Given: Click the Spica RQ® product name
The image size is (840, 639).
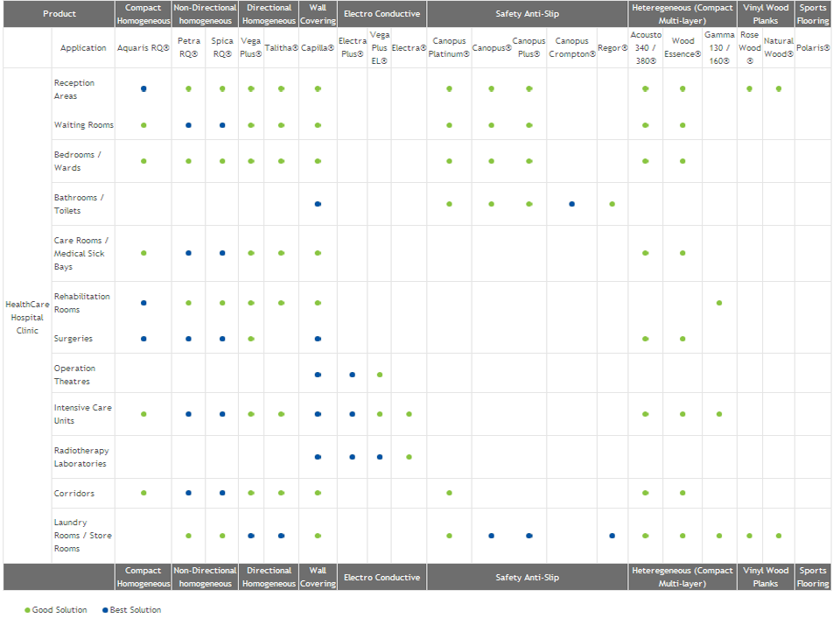Looking at the screenshot, I should (x=222, y=48).
